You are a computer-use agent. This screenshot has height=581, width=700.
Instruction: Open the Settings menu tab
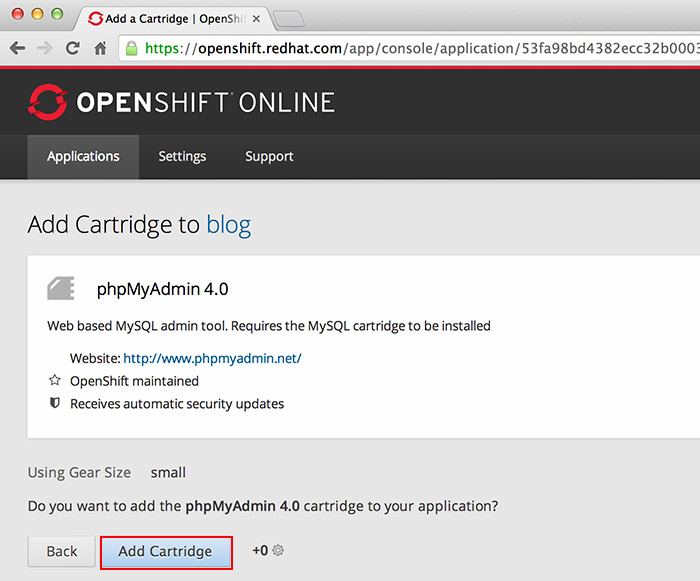pyautogui.click(x=182, y=156)
